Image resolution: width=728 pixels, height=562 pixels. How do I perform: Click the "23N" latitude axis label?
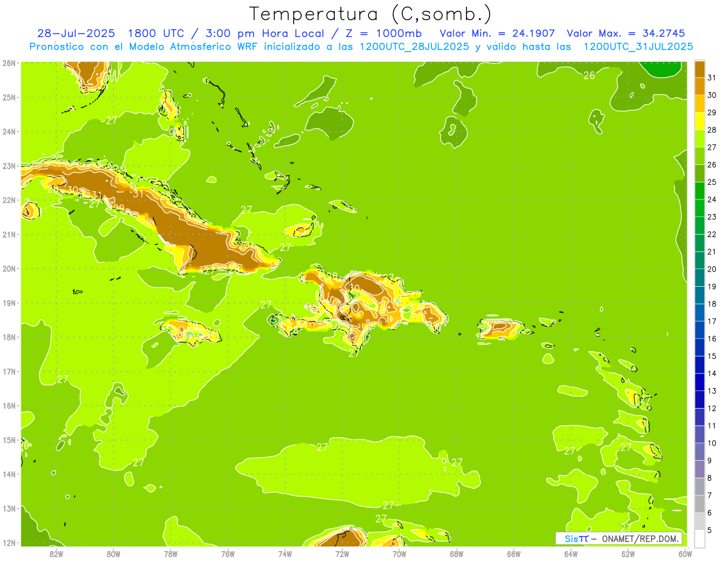9,166
